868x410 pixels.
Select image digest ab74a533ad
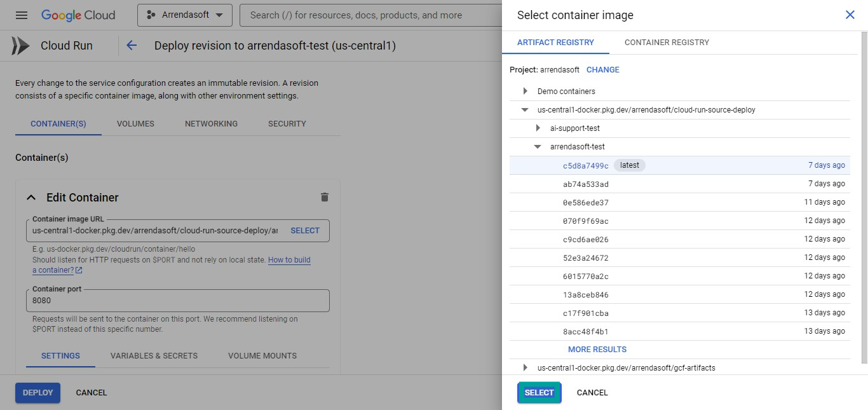pos(679,184)
